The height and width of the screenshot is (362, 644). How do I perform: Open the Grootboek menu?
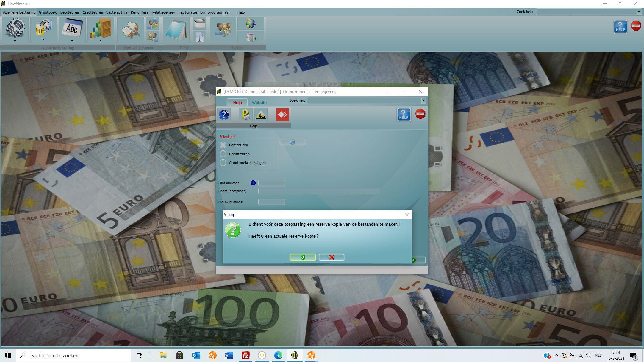[48, 12]
